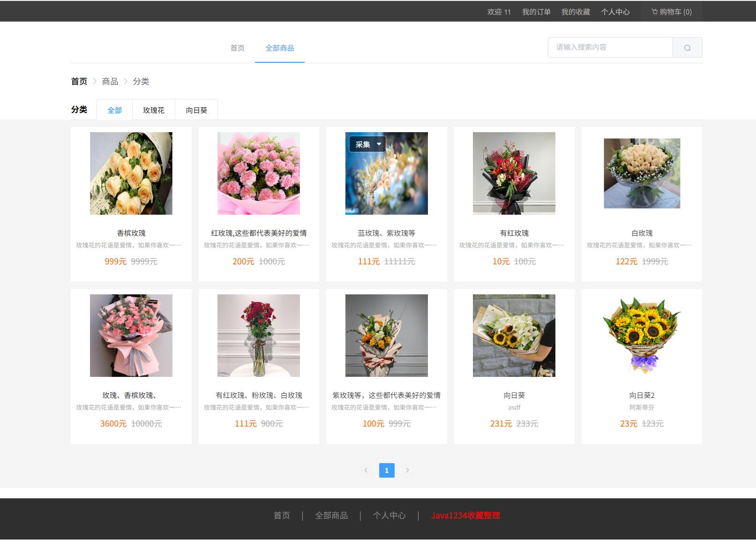
Task: Click the search magnifier icon button
Action: coord(687,47)
